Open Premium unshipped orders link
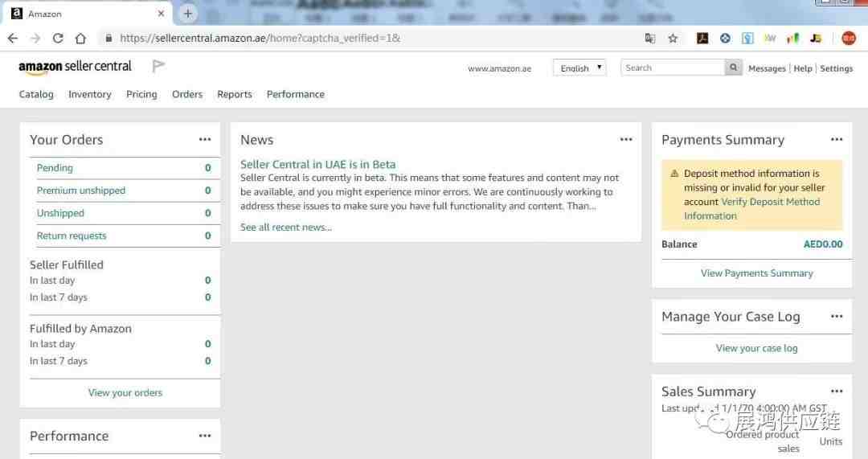This screenshot has height=459, width=868. click(81, 191)
